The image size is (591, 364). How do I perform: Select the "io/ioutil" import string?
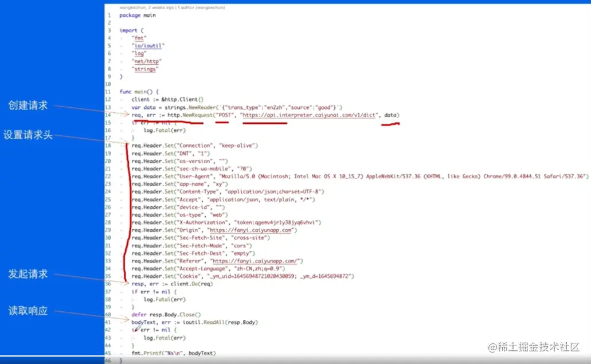tap(148, 46)
